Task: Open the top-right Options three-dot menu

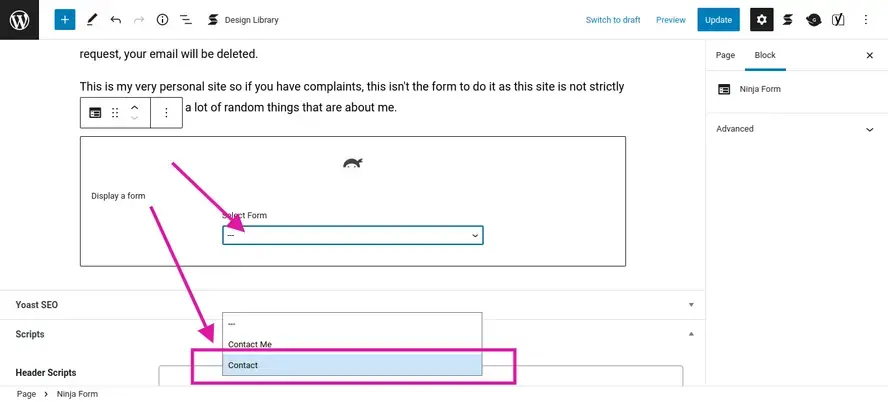Action: (866, 19)
